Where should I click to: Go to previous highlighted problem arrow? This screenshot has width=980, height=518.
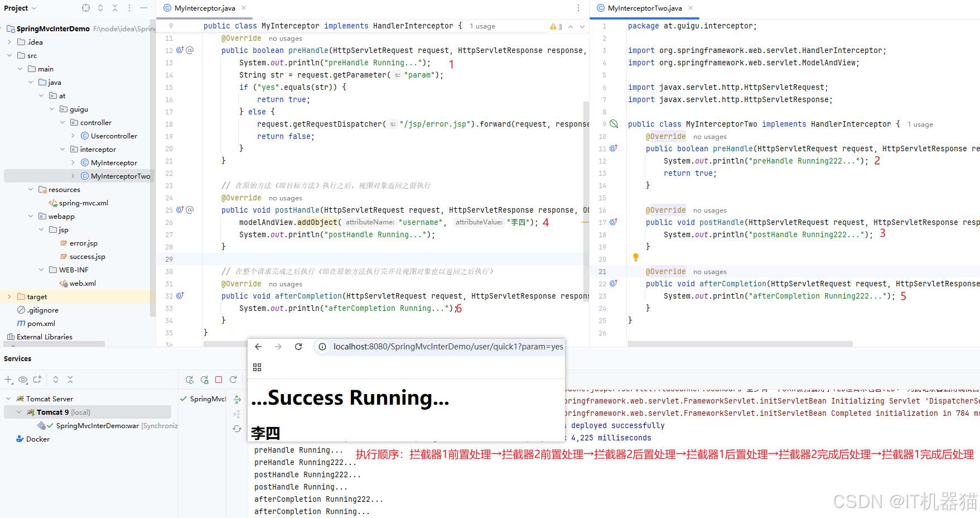pos(571,26)
